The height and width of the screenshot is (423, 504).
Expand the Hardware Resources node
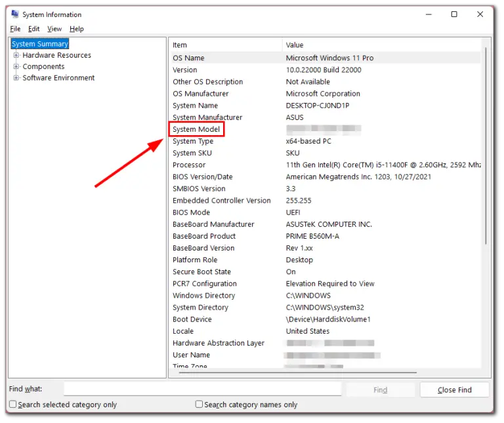coord(16,55)
